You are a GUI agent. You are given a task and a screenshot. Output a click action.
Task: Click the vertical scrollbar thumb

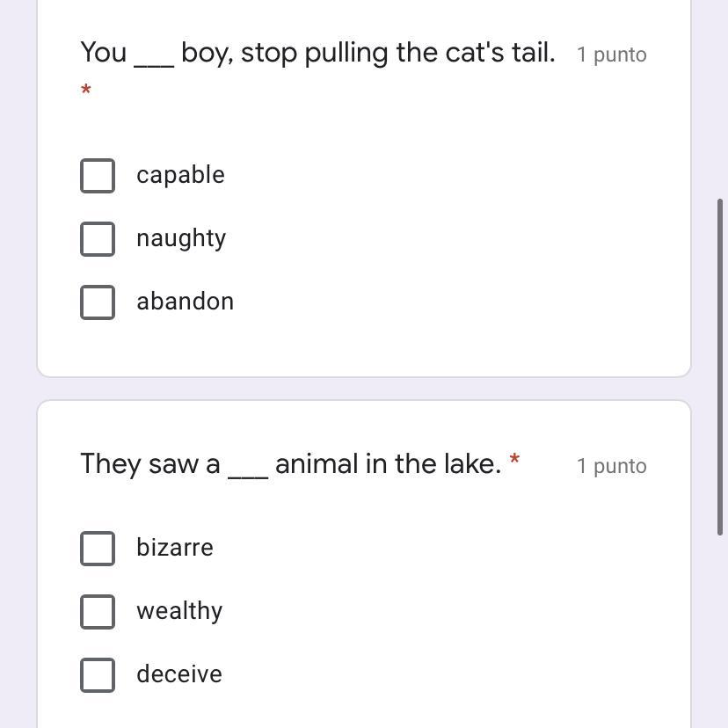coord(722,365)
